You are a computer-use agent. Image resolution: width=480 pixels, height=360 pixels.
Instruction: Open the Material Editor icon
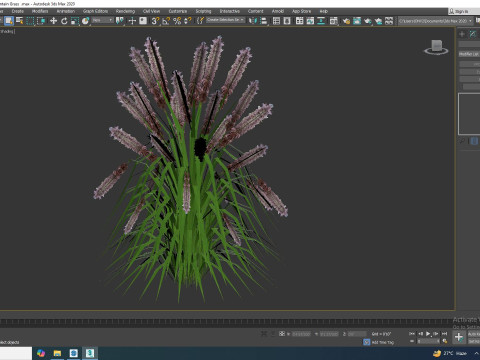click(x=334, y=21)
